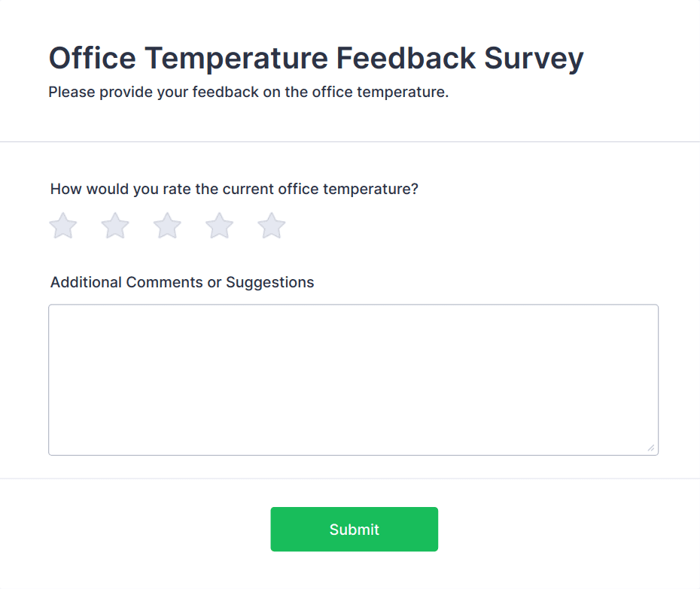Click the star right after the first
Image resolution: width=700 pixels, height=589 pixels.
(115, 226)
